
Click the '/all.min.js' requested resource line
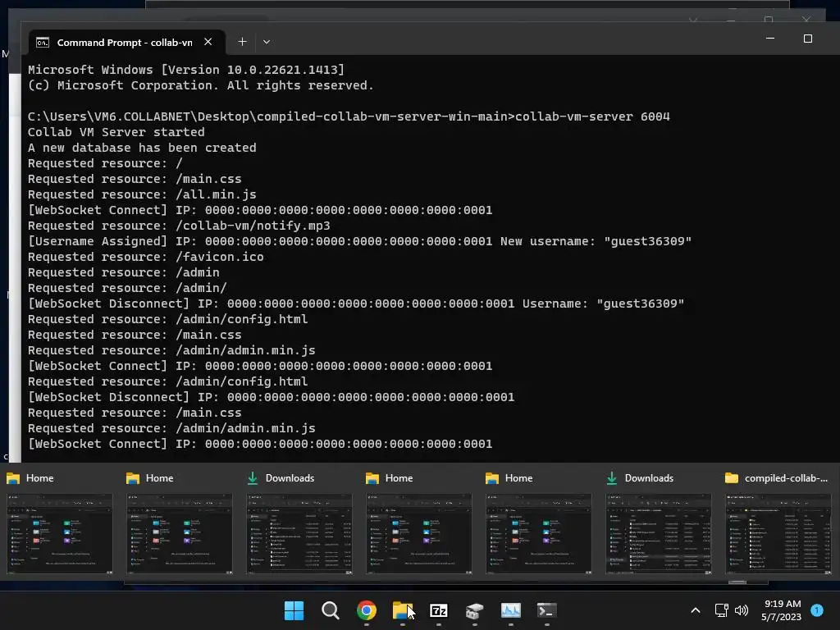[142, 194]
